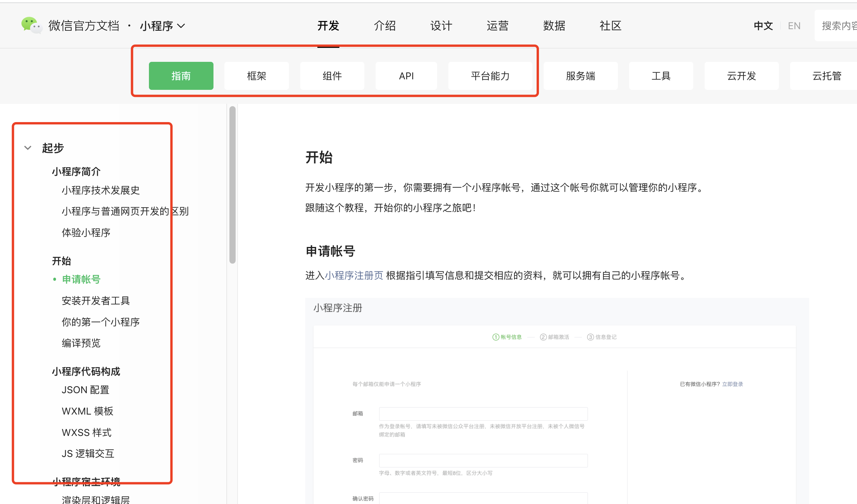Screen dimensions: 857x504
Task: Click step 1 帐号信息 indicator
Action: (507, 337)
